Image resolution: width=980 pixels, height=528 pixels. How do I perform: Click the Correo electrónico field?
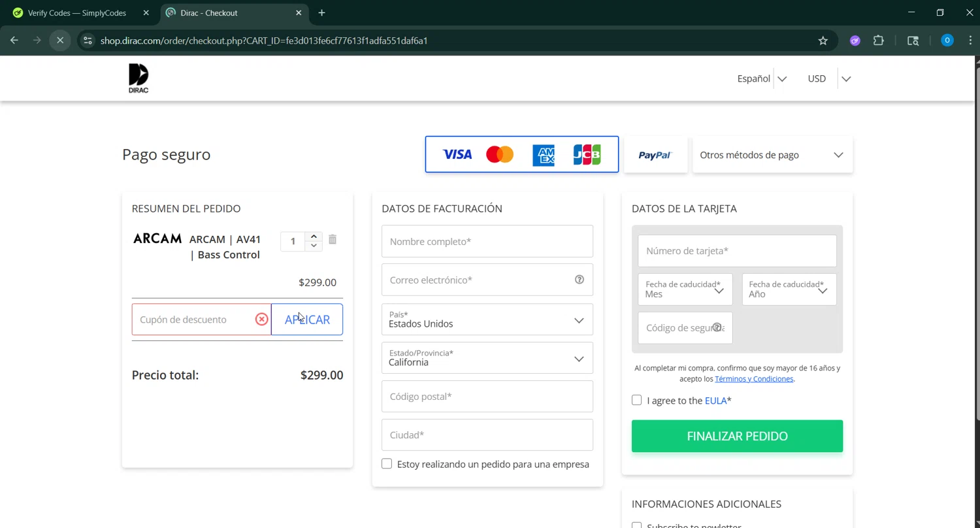[487, 280]
